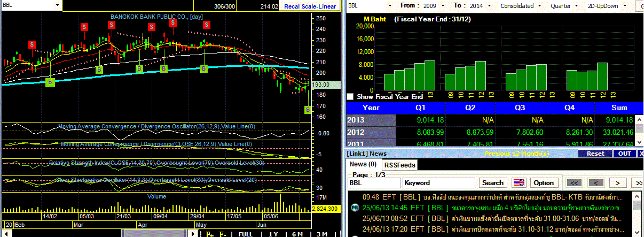Click the Q2 column header
The image size is (644, 237).
pyautogui.click(x=470, y=107)
